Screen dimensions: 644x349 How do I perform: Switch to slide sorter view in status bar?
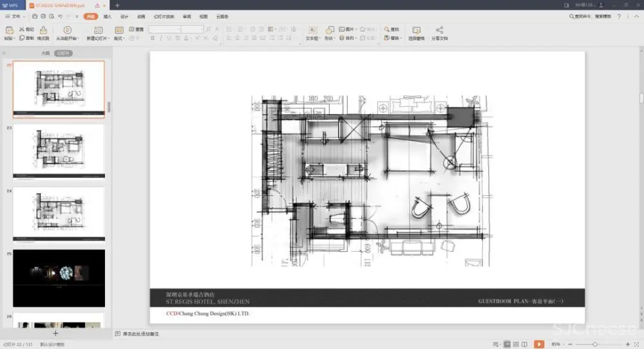click(x=516, y=344)
